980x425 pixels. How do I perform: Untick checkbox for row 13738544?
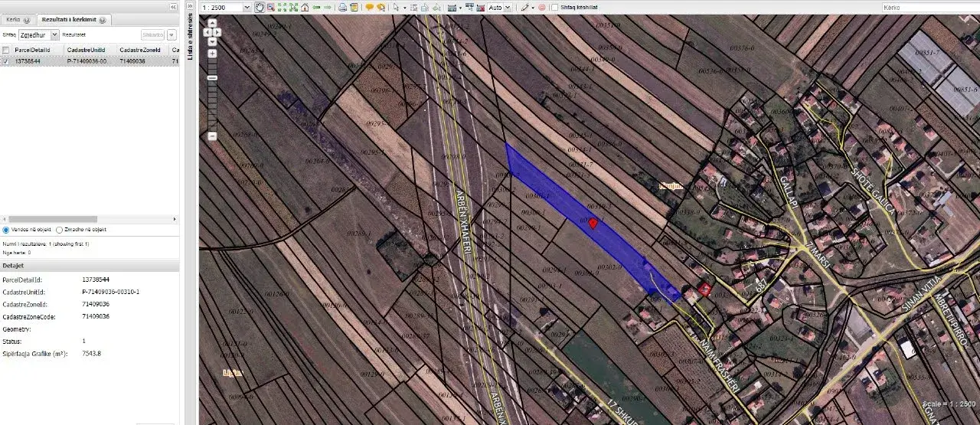[6, 60]
